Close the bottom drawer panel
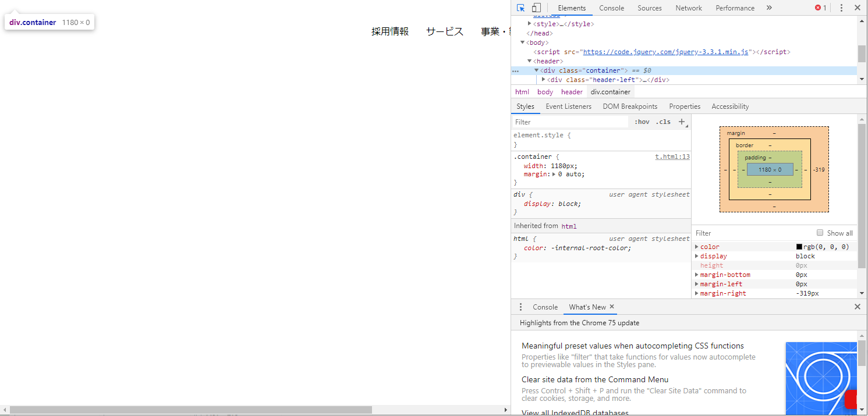 pyautogui.click(x=857, y=307)
